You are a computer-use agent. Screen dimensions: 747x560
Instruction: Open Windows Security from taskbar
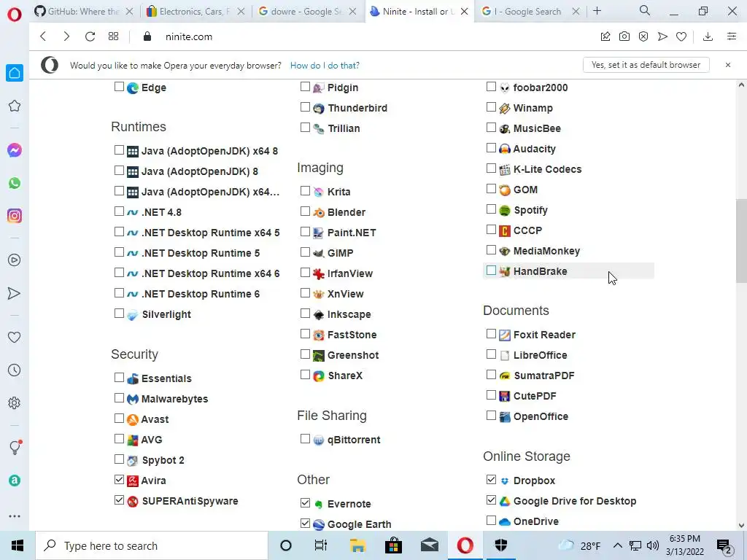point(501,545)
